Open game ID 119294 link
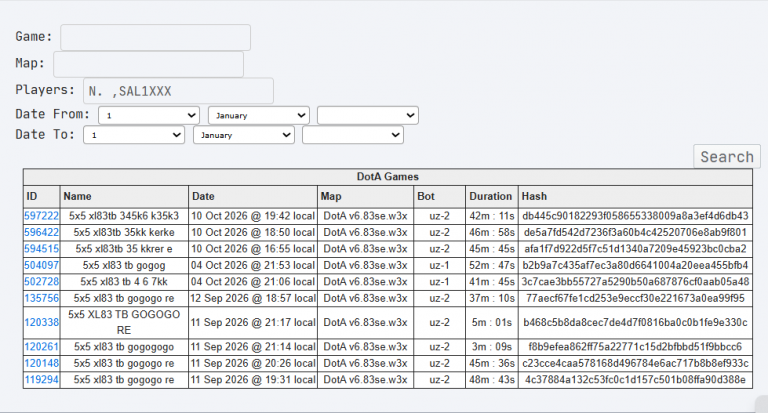The width and height of the screenshot is (768, 413). tap(41, 380)
